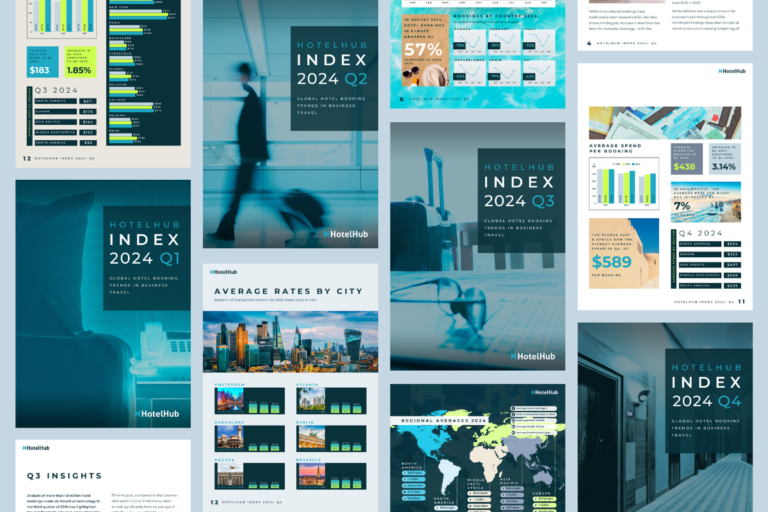Select the Atlanta city photo
768x512 pixels.
pyautogui.click(x=311, y=400)
